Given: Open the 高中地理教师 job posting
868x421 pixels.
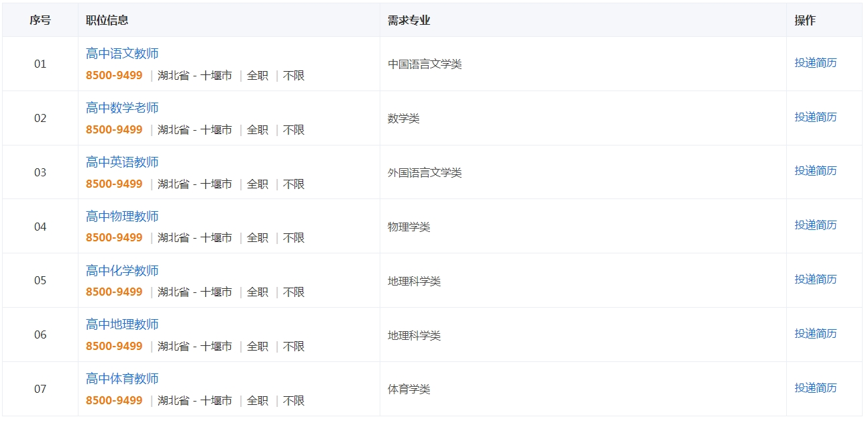Looking at the screenshot, I should pos(122,324).
